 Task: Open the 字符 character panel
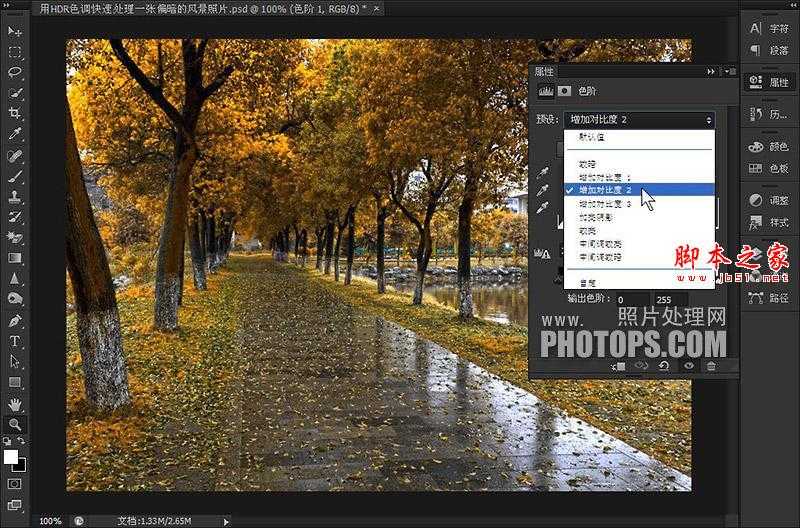(x=769, y=29)
